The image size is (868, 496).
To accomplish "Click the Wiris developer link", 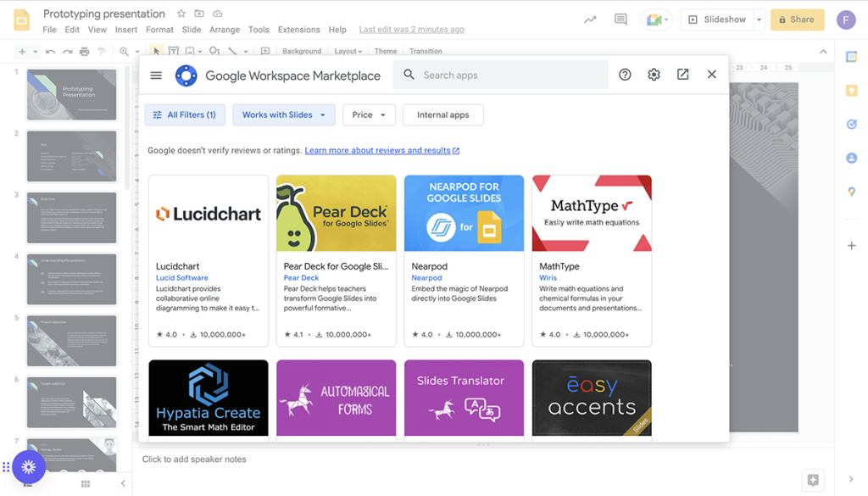I will pyautogui.click(x=548, y=278).
